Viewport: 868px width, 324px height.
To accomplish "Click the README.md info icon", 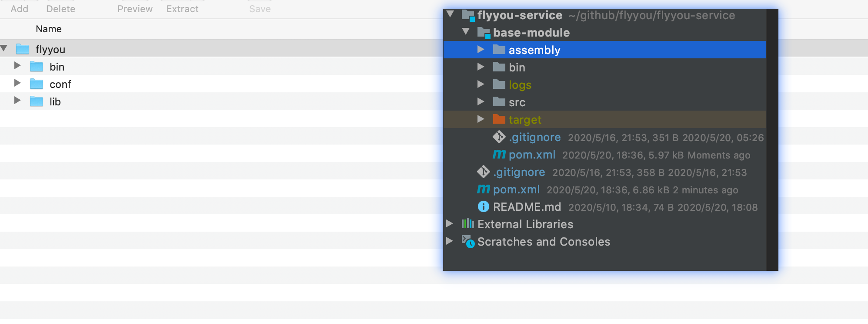I will [483, 206].
